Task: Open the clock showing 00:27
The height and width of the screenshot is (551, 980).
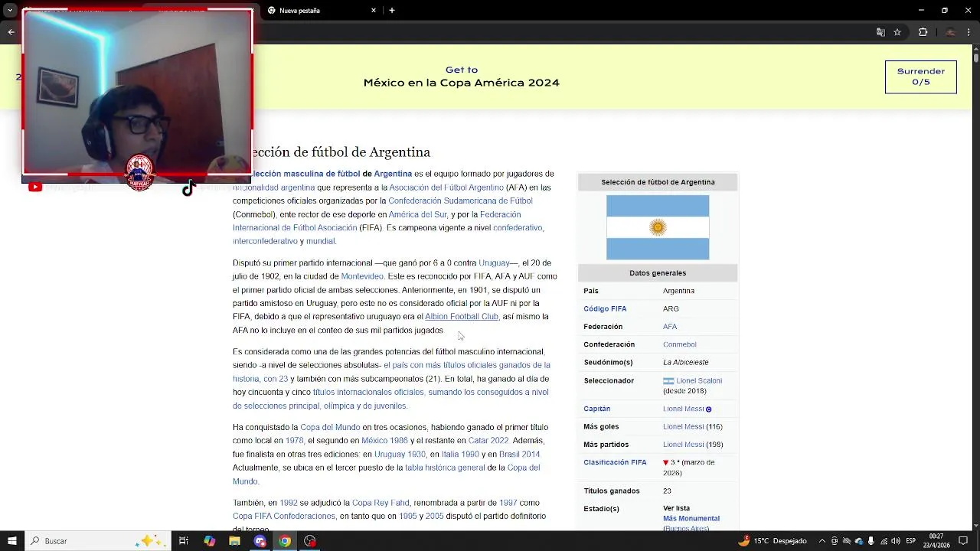Action: 936,541
